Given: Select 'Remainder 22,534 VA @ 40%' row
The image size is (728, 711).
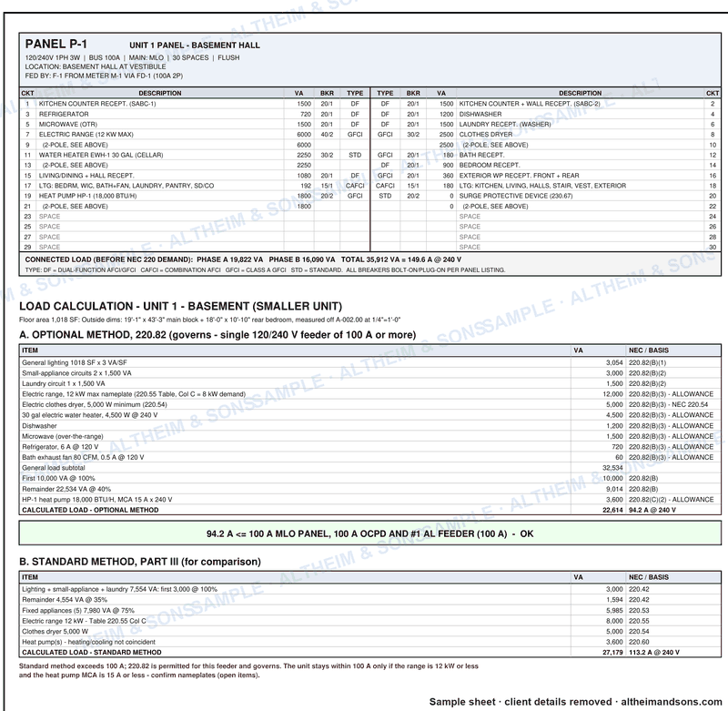Looking at the screenshot, I should pyautogui.click(x=370, y=489).
